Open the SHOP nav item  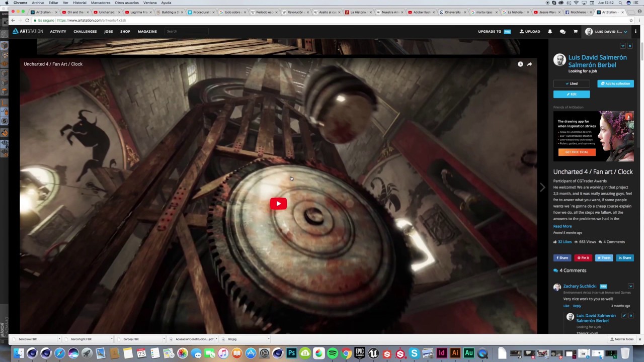coord(125,32)
